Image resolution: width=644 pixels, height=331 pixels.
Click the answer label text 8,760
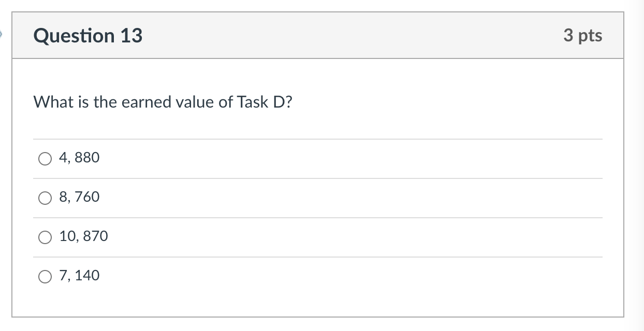pyautogui.click(x=79, y=197)
